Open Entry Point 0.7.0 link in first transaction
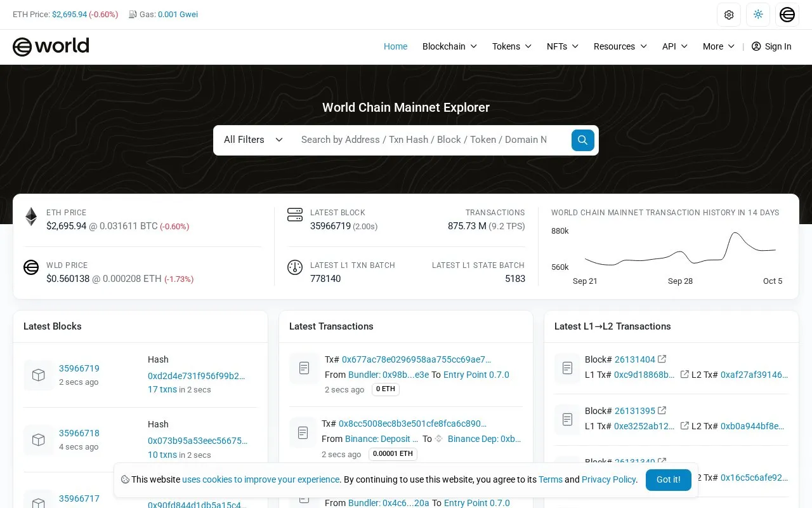Screen dimensions: 812x508 [476, 375]
